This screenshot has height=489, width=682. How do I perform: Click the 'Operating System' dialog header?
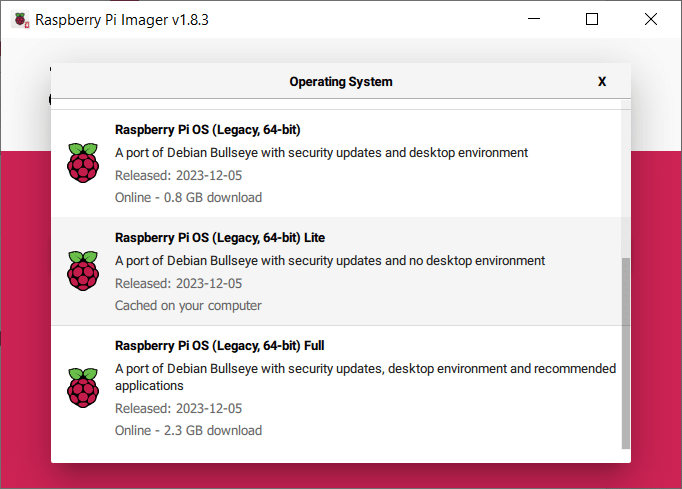(x=341, y=81)
